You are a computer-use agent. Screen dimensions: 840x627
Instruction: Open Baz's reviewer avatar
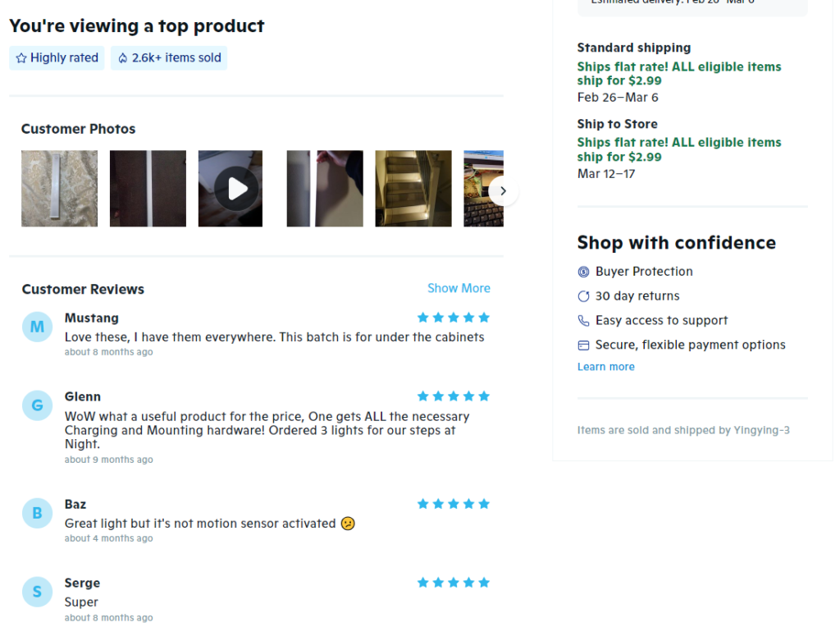[37, 513]
